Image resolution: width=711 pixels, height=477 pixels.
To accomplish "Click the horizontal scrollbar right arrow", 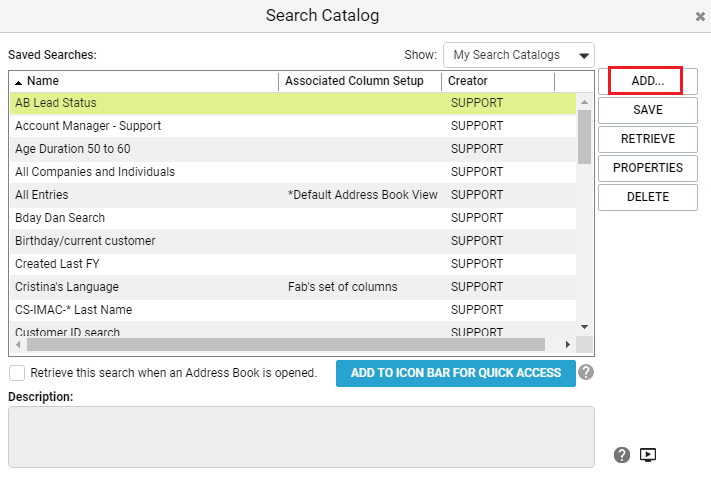I will click(x=568, y=345).
